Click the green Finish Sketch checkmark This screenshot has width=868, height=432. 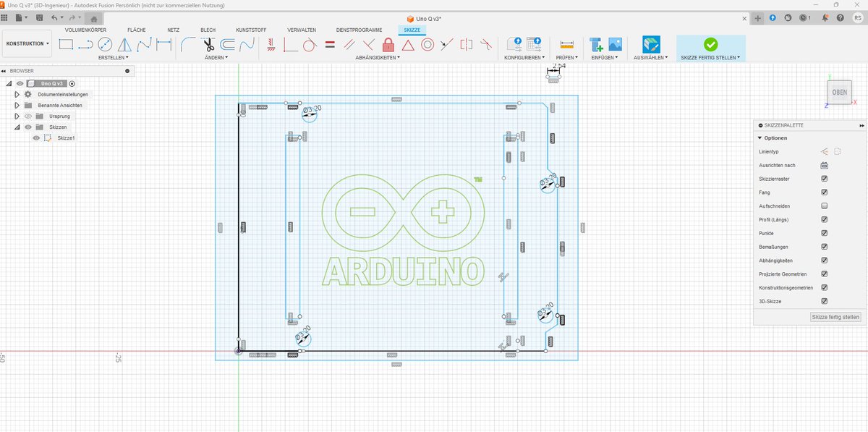[x=711, y=44]
